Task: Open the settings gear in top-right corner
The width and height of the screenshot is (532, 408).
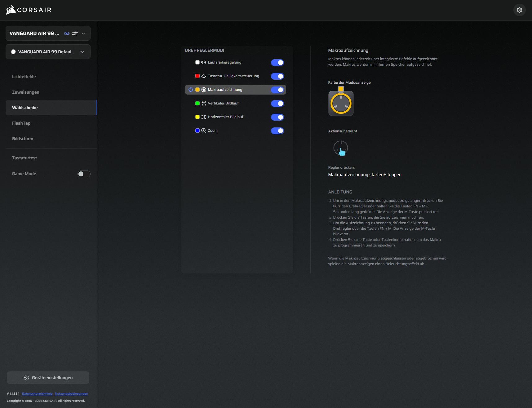Action: pyautogui.click(x=520, y=10)
